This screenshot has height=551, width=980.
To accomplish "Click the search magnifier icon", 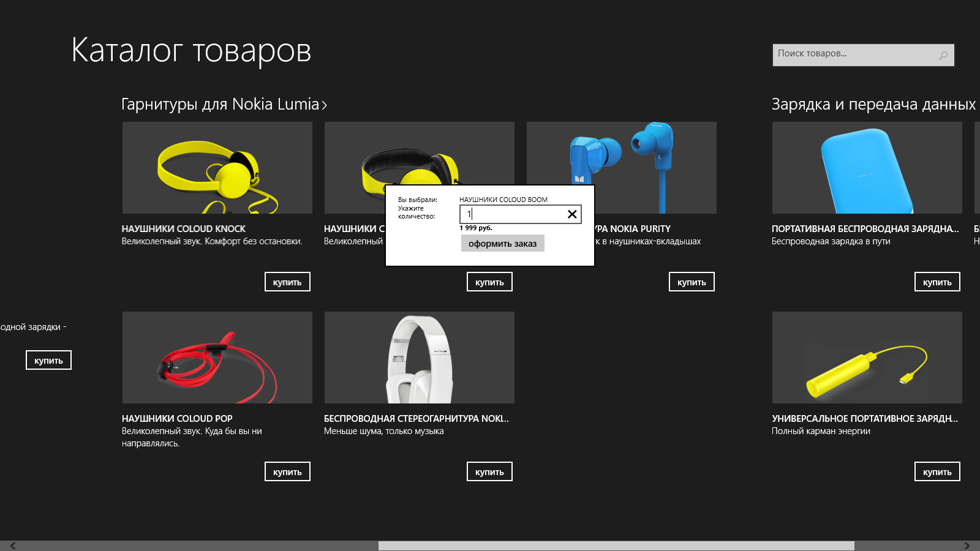I will click(942, 54).
